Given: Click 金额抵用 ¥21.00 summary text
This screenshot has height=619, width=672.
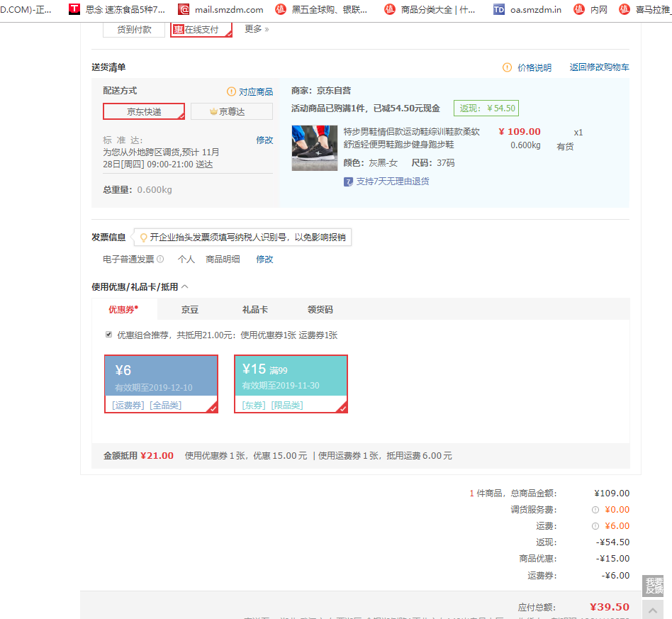Looking at the screenshot, I should tap(138, 456).
